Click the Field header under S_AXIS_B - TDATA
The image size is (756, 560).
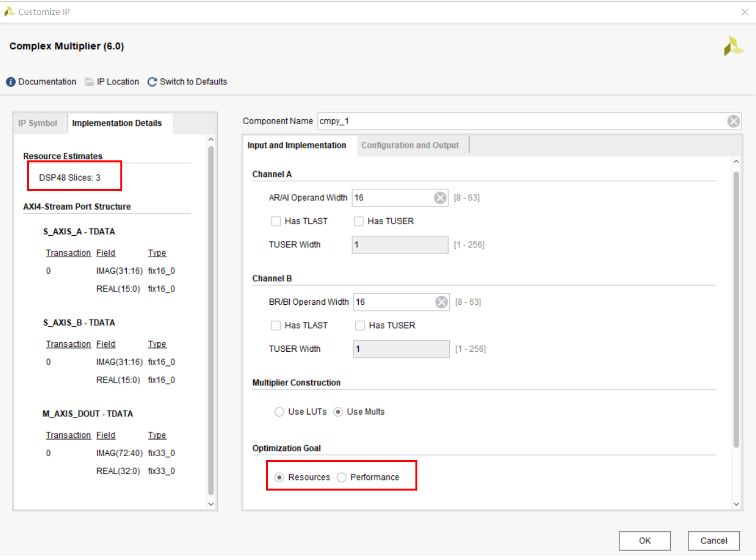106,344
